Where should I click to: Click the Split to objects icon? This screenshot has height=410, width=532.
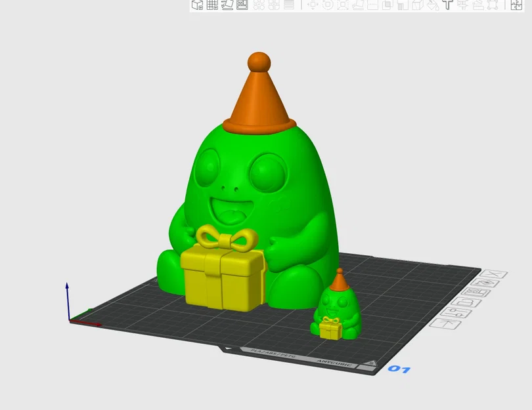click(x=259, y=5)
